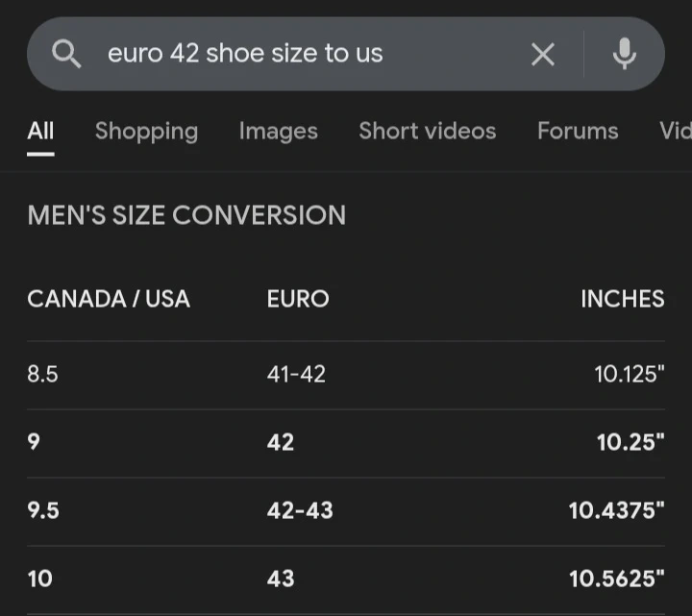Select the partially visible Videos tab
The height and width of the screenshot is (616, 692).
[x=675, y=132]
